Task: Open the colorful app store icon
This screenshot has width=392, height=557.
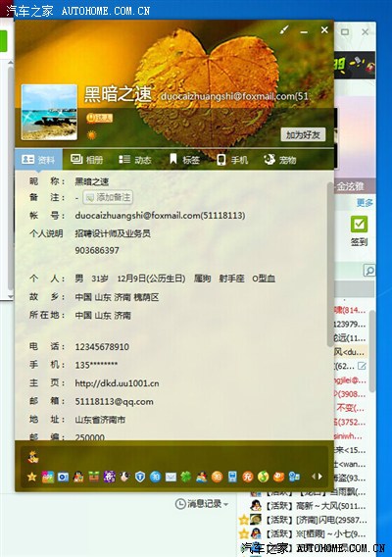Action: coord(48,477)
